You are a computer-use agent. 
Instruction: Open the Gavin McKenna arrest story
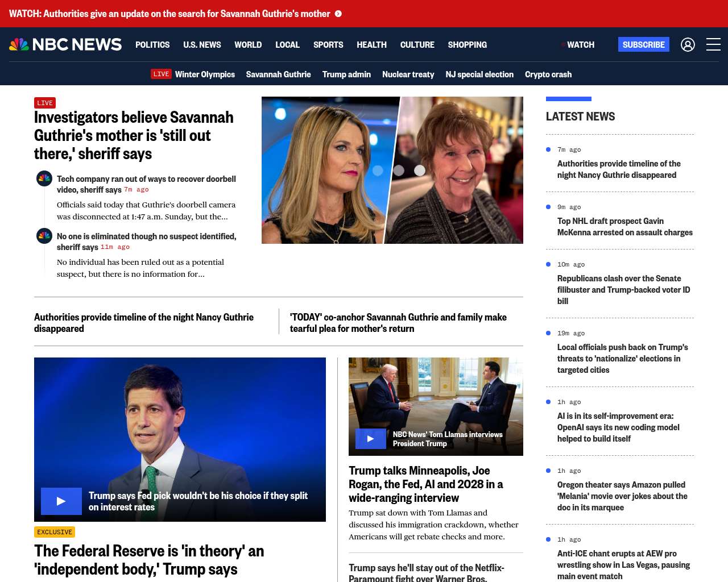coord(625,227)
